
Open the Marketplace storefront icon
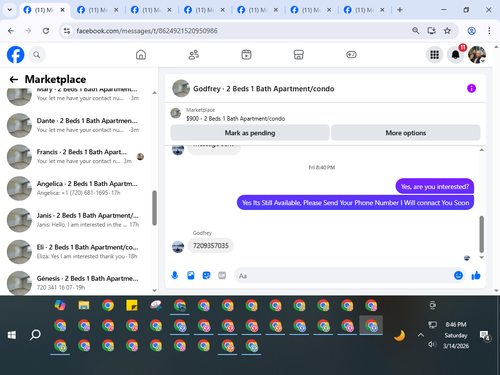tap(299, 55)
